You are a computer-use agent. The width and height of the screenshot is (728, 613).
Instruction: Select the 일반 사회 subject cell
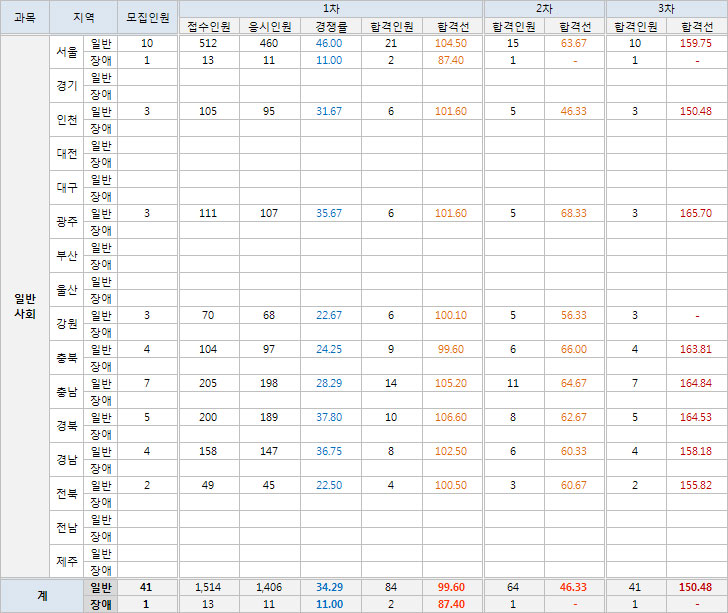click(25, 306)
